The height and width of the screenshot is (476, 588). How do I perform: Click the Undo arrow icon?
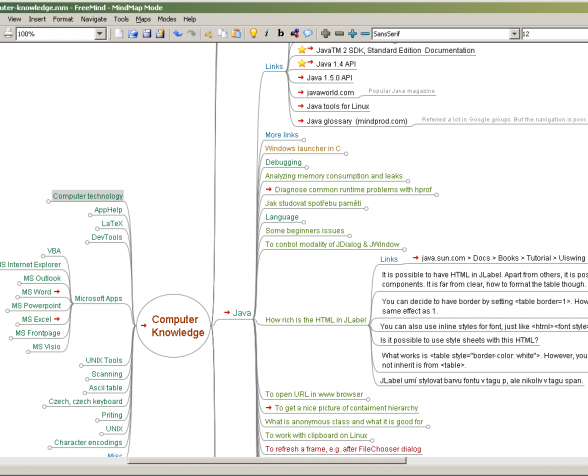tap(178, 33)
